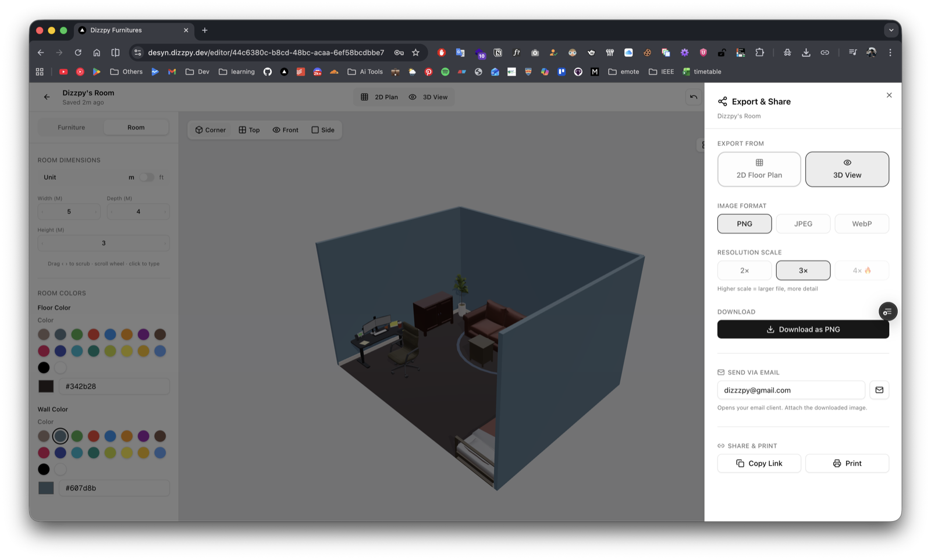Image resolution: width=931 pixels, height=560 pixels.
Task: Select the Front camera view
Action: tap(285, 130)
